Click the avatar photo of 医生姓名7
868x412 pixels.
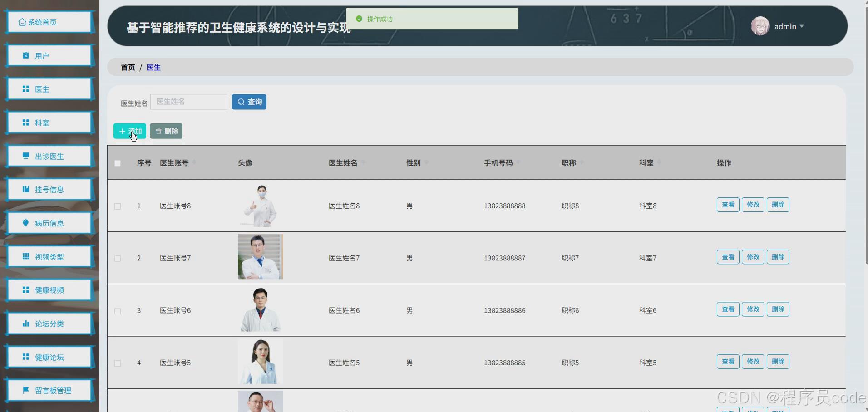click(261, 256)
